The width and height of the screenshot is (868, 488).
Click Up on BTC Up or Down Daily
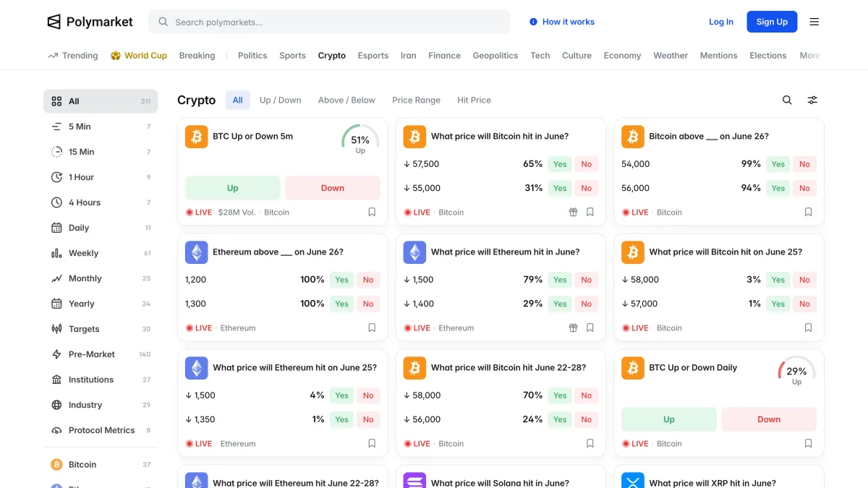(x=669, y=419)
